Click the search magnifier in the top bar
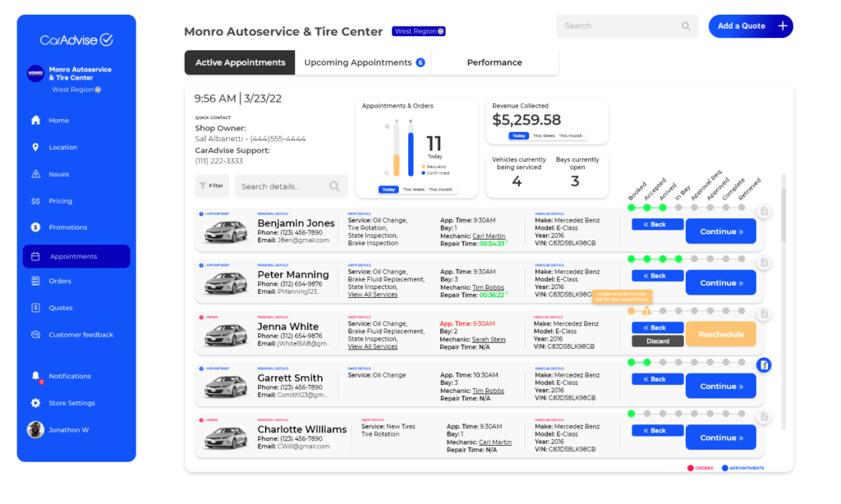841x504 pixels. pos(686,26)
